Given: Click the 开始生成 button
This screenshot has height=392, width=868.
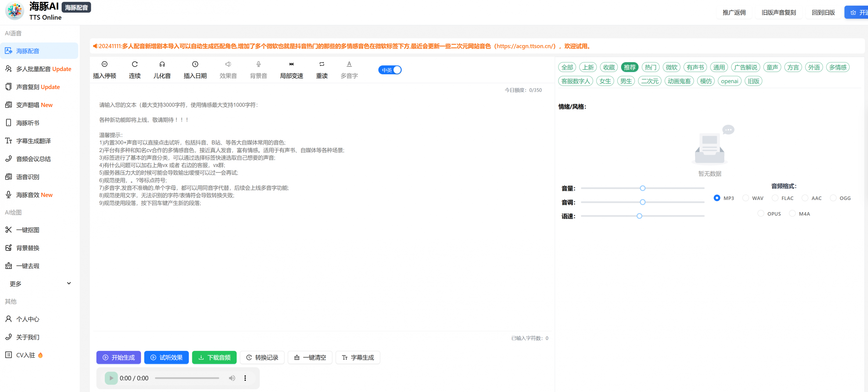Looking at the screenshot, I should [118, 357].
